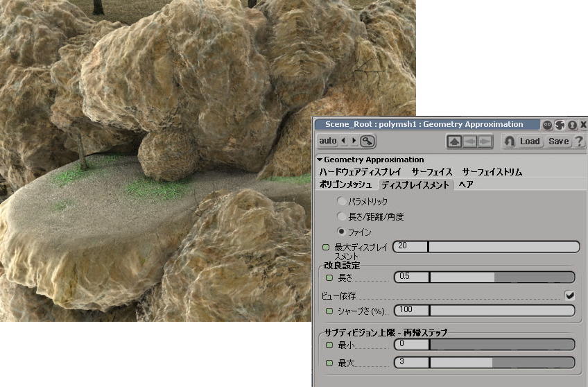This screenshot has width=588, height=387.
Task: Click the Load button
Action: click(x=530, y=141)
